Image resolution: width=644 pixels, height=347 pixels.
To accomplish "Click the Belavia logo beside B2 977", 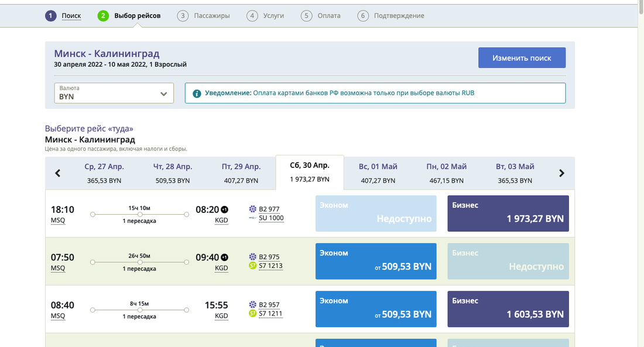I will (x=253, y=209).
